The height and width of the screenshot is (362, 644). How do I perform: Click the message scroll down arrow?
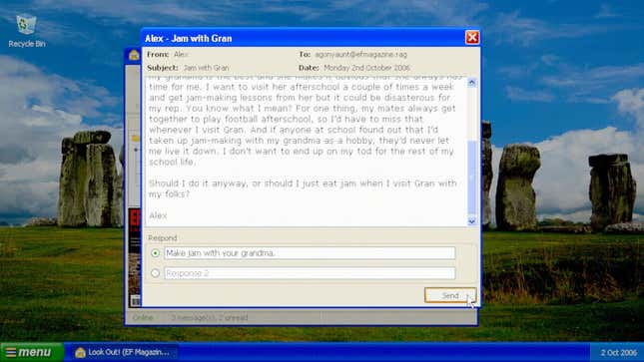coord(472,221)
